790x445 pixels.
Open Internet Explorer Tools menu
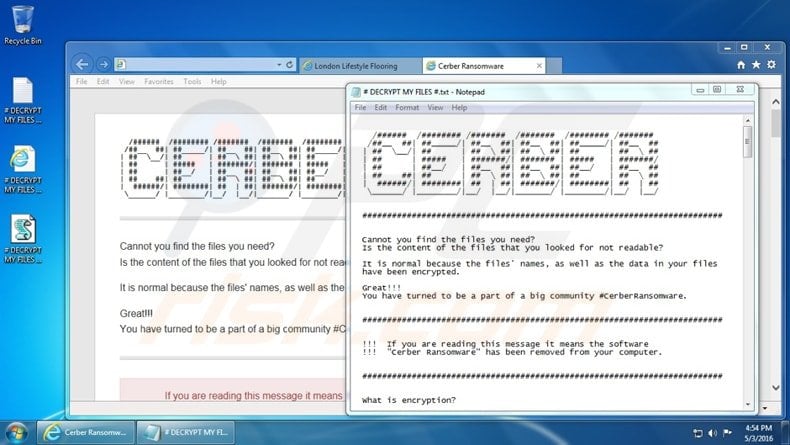point(192,82)
